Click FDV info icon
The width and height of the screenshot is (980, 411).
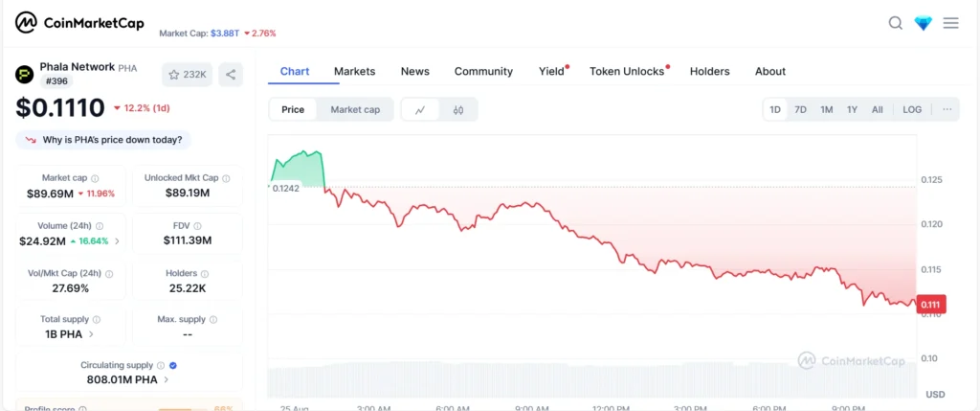tap(197, 226)
